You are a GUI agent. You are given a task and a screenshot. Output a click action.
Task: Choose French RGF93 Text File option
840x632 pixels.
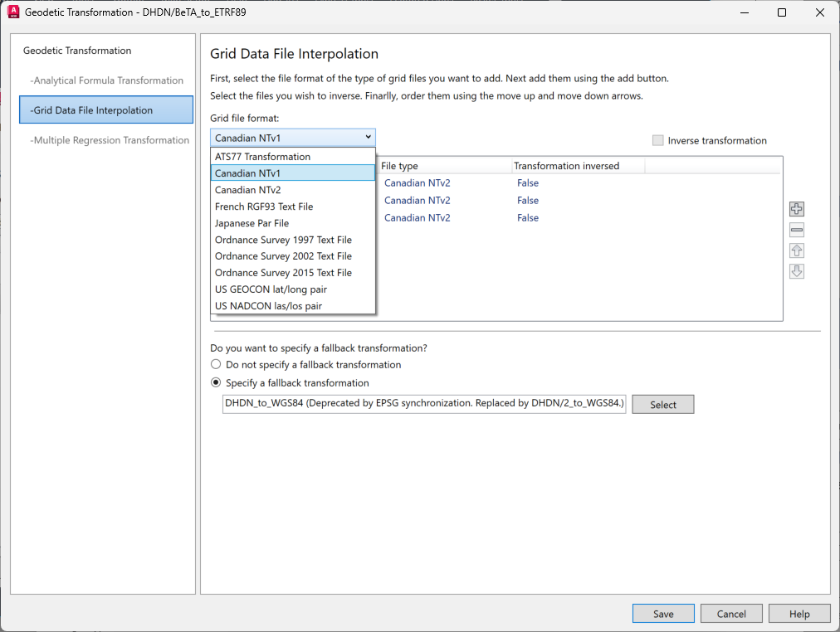click(292, 207)
